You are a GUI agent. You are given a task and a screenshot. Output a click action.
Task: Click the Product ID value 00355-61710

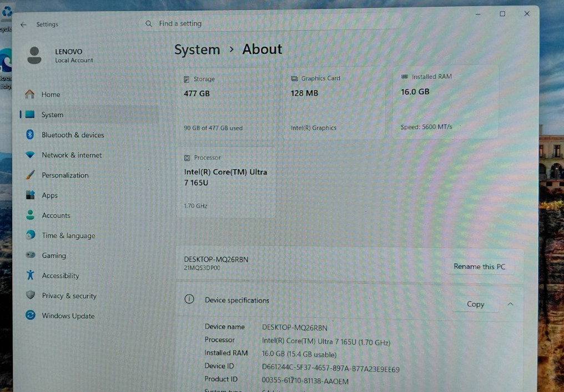pyautogui.click(x=305, y=381)
